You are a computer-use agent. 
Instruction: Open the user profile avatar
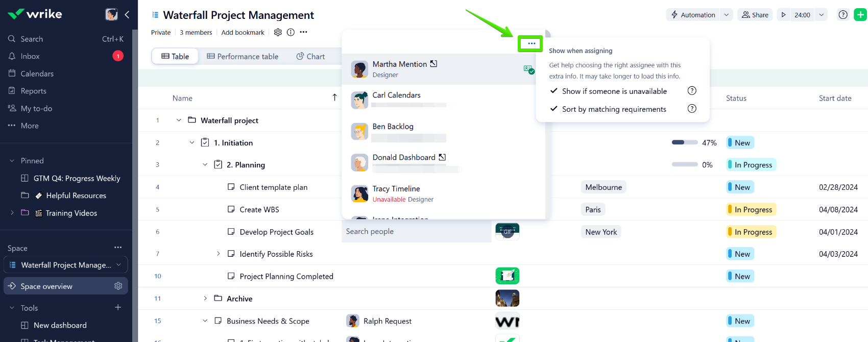111,14
